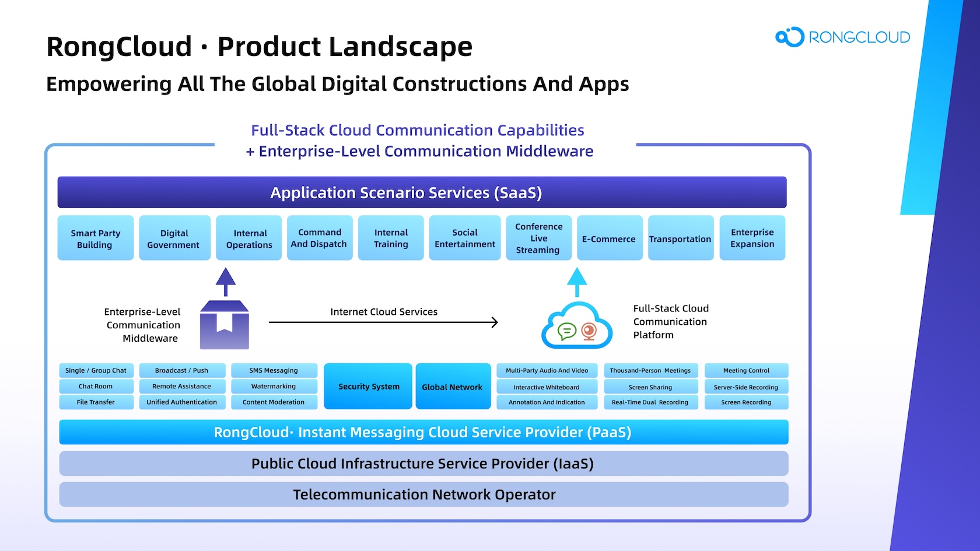Viewport: 980px width, 551px height.
Task: Click the Security System box
Action: point(368,386)
